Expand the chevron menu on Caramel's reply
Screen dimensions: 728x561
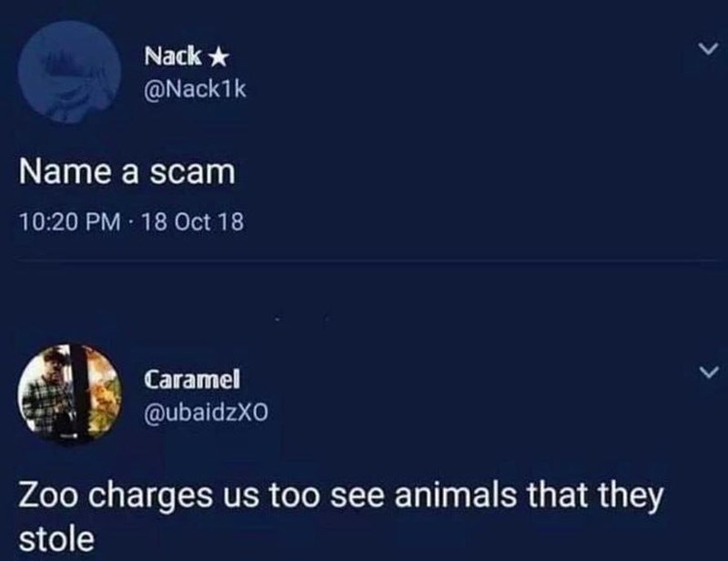[x=709, y=372]
